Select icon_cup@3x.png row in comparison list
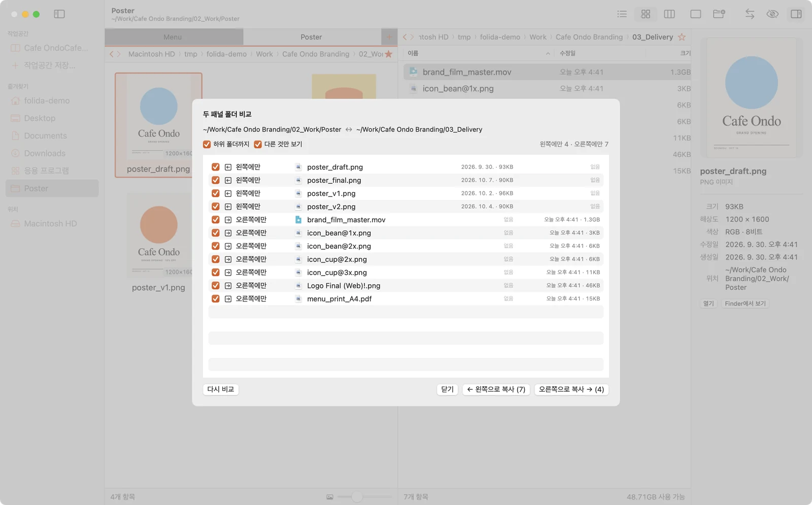The image size is (812, 505). tap(406, 273)
